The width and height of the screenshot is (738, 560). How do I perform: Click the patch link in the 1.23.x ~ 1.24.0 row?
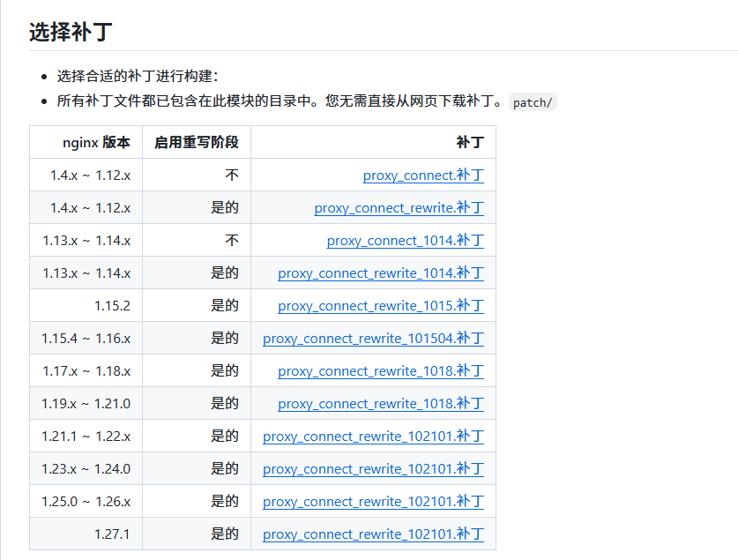click(373, 469)
